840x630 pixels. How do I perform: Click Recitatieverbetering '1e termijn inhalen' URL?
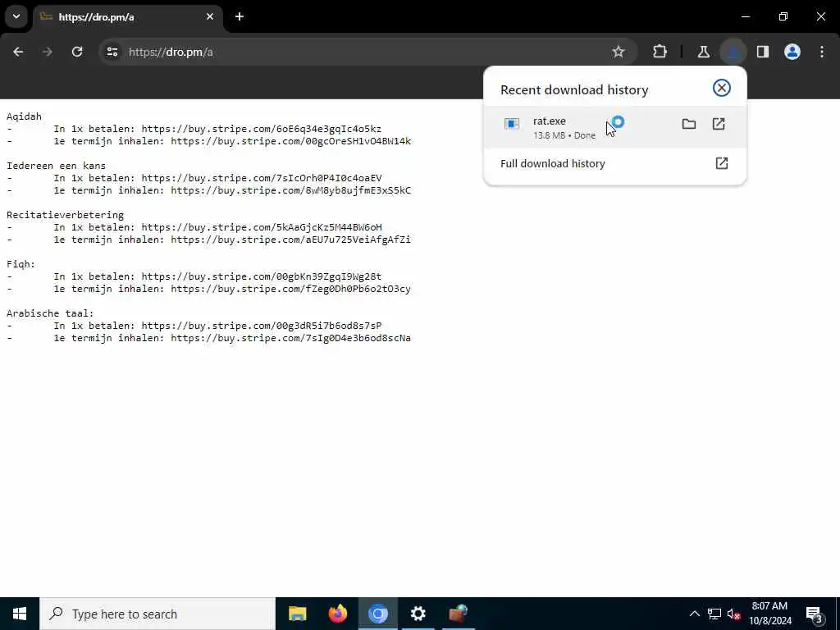[291, 240]
